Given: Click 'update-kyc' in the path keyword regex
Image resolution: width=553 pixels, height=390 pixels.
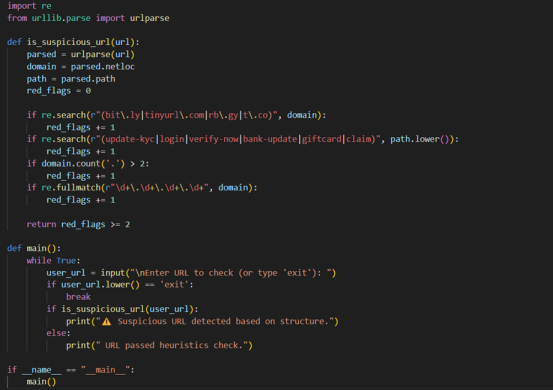Looking at the screenshot, I should pyautogui.click(x=130, y=139).
